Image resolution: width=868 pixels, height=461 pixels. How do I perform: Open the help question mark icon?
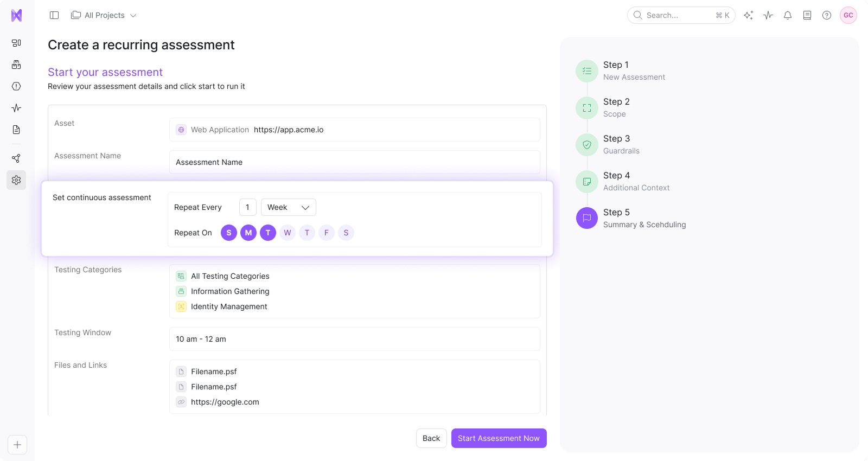coord(827,15)
